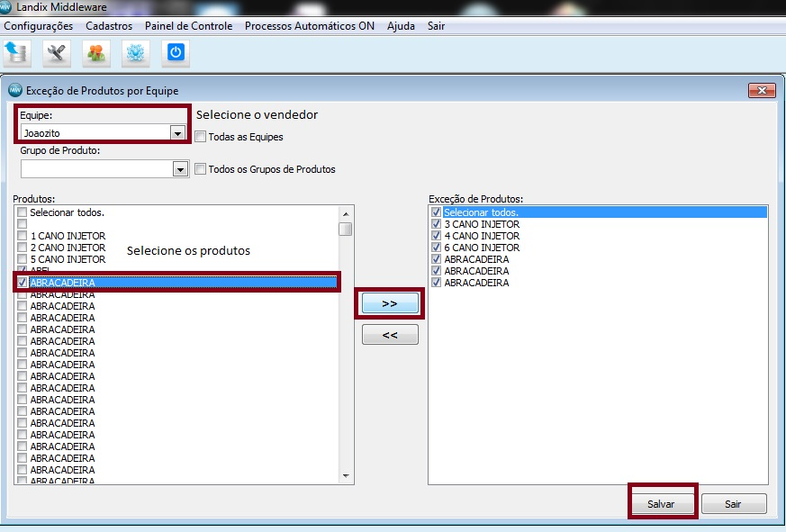Close the Exceção de Produtos dialog
Viewport: 786px width, 532px height.
[x=762, y=90]
